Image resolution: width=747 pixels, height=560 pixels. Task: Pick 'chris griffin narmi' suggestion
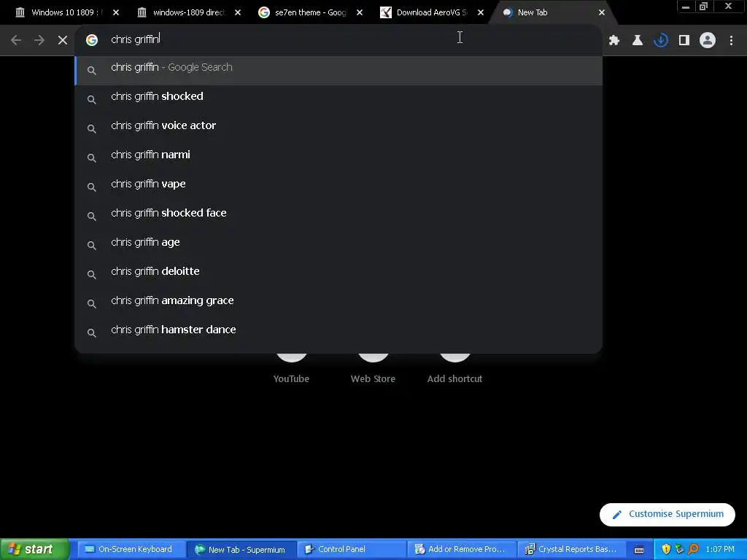(338, 157)
